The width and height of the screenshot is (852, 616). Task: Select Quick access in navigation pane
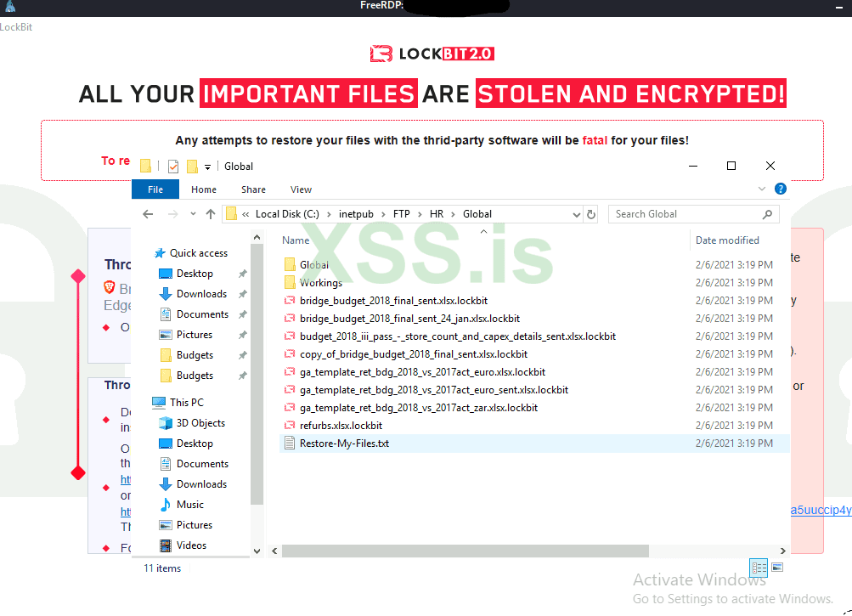(198, 253)
